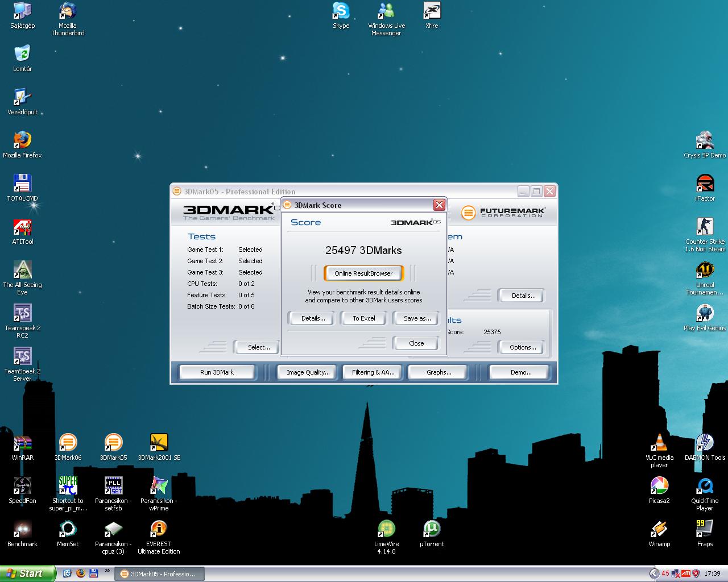Open the Xfire desktop icon
728x582 pixels.
click(432, 16)
